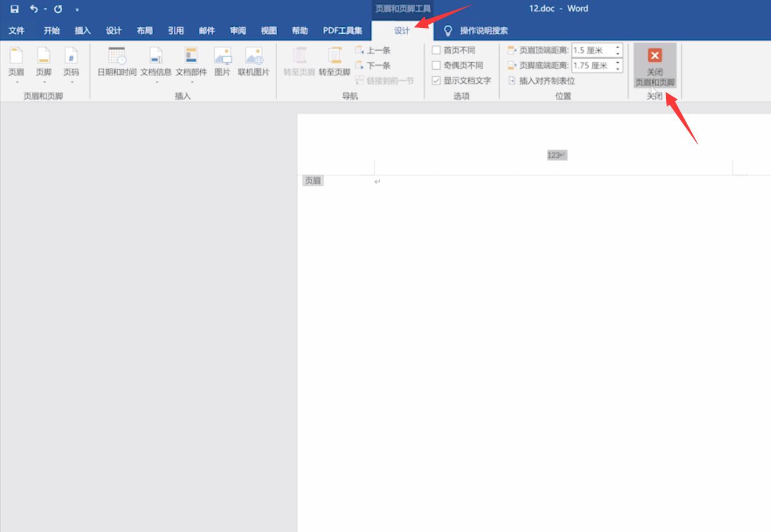The image size is (771, 532).
Task: Open the PDF工具集 tab
Action: (342, 30)
